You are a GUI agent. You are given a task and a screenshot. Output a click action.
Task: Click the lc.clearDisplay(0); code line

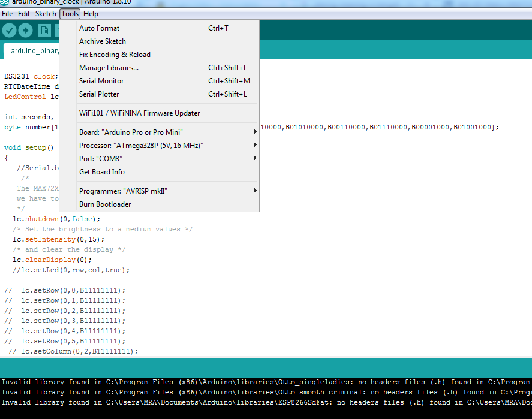click(52, 260)
